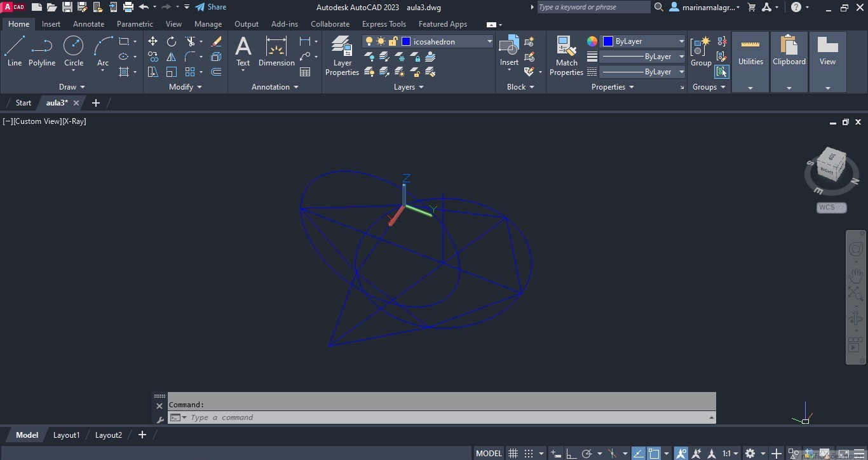This screenshot has width=868, height=460.
Task: Expand the Draw panel
Action: point(72,87)
